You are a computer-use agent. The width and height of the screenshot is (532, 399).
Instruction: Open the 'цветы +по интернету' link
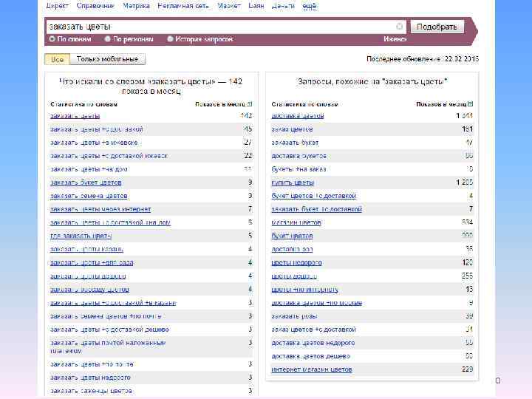point(304,290)
